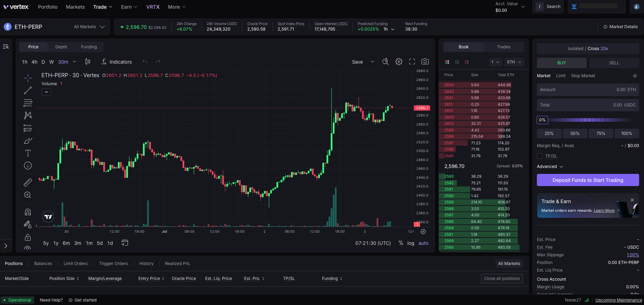
Task: Toggle auto scale on the chart
Action: click(423, 243)
